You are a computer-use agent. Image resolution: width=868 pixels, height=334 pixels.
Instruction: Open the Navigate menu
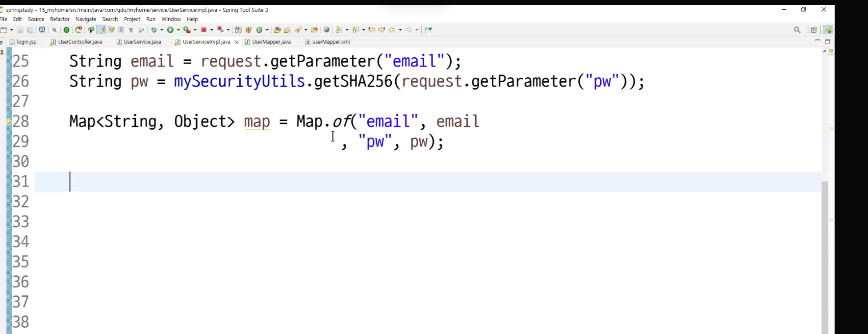tap(86, 19)
